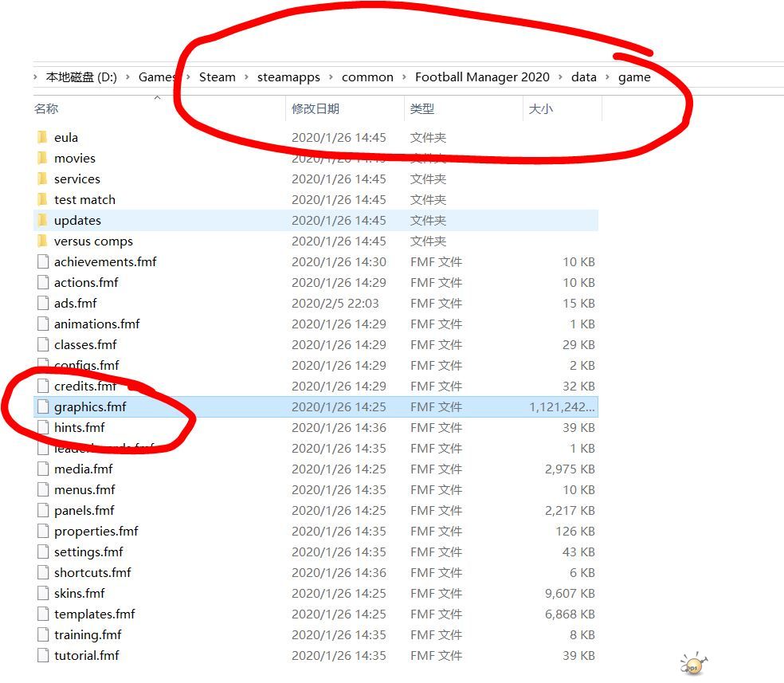This screenshot has height=683, width=784.
Task: Select file name media.fmf
Action: (84, 469)
